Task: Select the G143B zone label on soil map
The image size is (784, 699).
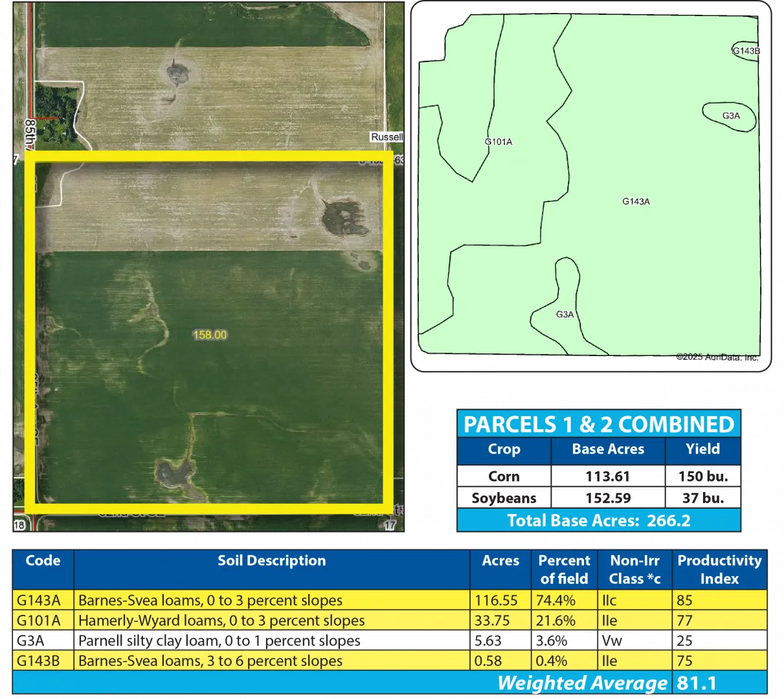Action: 746,51
